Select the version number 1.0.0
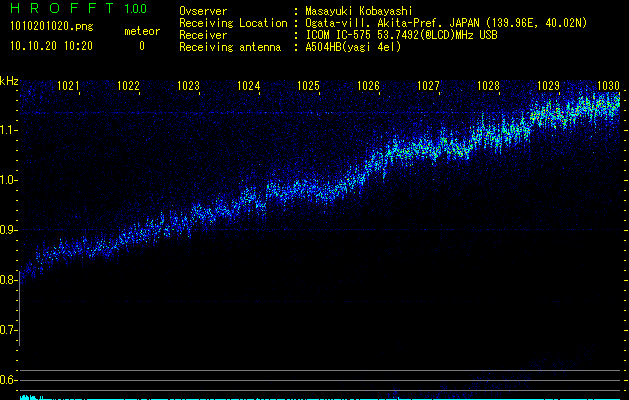The image size is (629, 400). click(135, 9)
